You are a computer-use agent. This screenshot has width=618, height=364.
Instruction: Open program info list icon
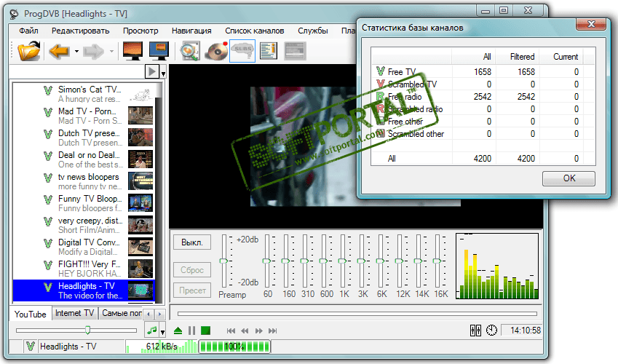[x=269, y=51]
